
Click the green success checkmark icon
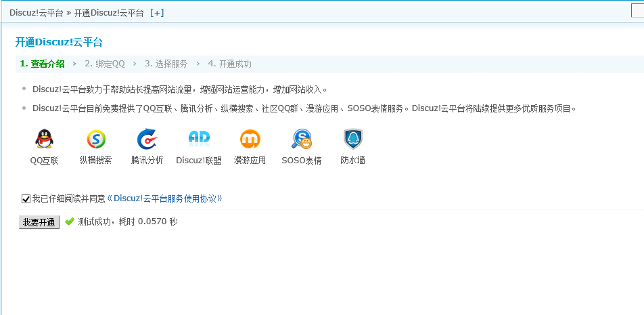[x=70, y=222]
